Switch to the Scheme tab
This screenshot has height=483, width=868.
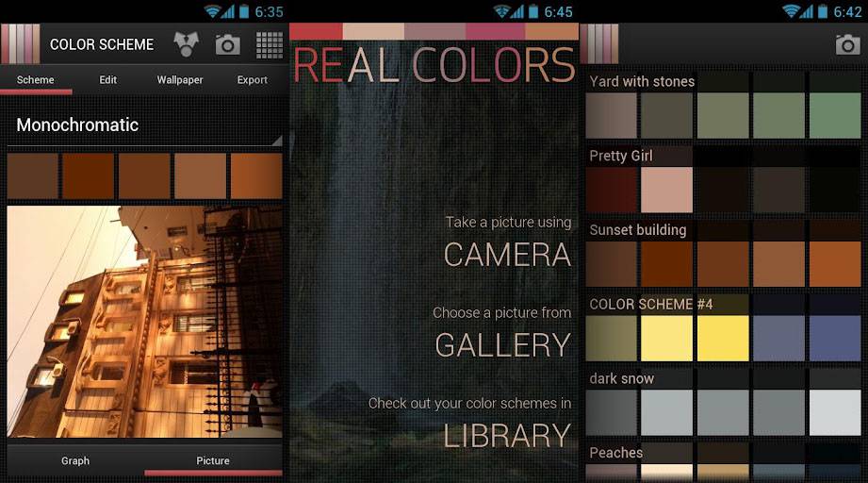tap(36, 80)
